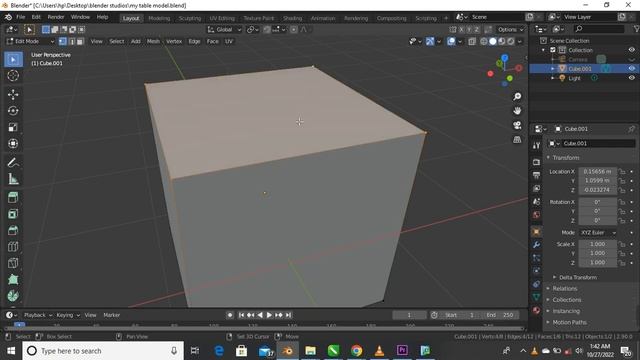
Task: Open the Modifier properties wrench tab
Action: [x=536, y=245]
